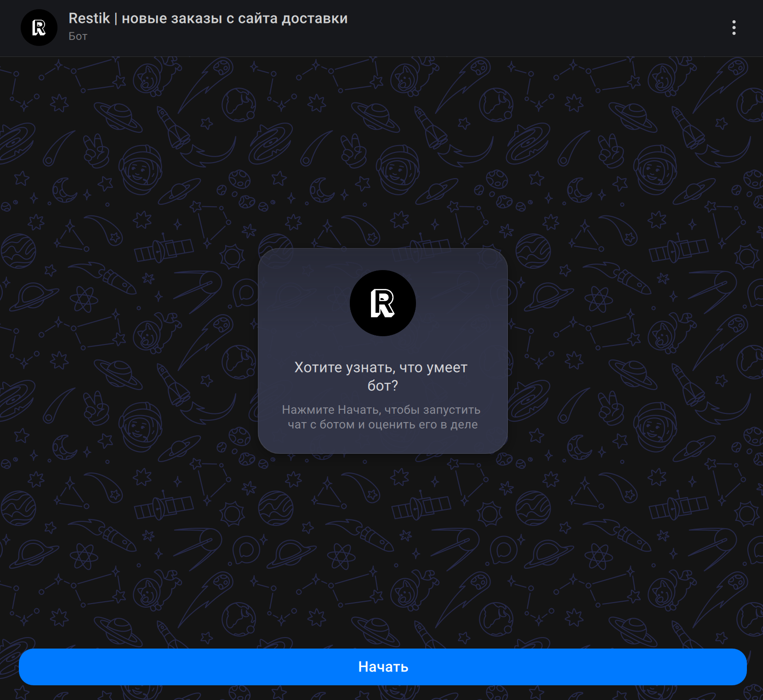Click blank card area below the description text
The image size is (763, 700).
click(x=382, y=442)
